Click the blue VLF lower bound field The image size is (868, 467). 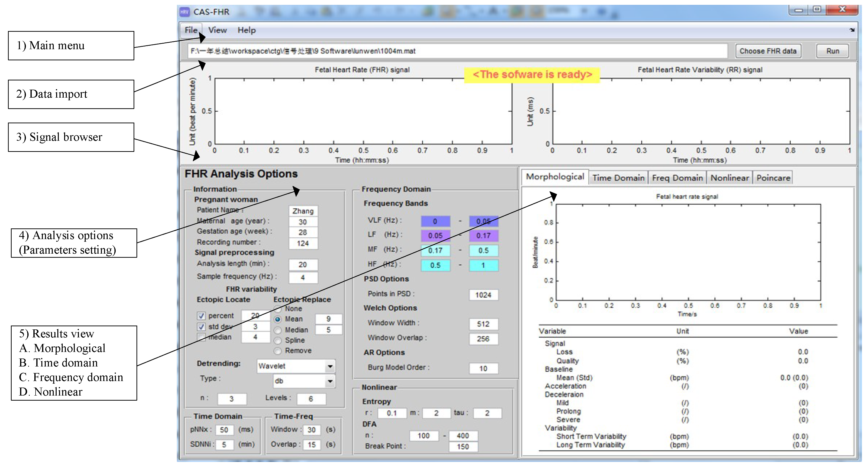click(x=435, y=221)
